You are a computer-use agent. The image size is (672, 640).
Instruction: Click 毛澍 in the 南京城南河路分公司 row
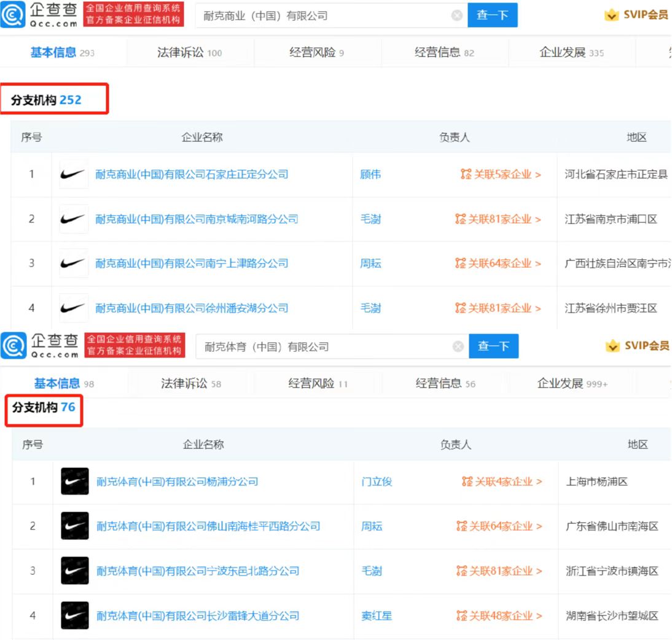370,219
